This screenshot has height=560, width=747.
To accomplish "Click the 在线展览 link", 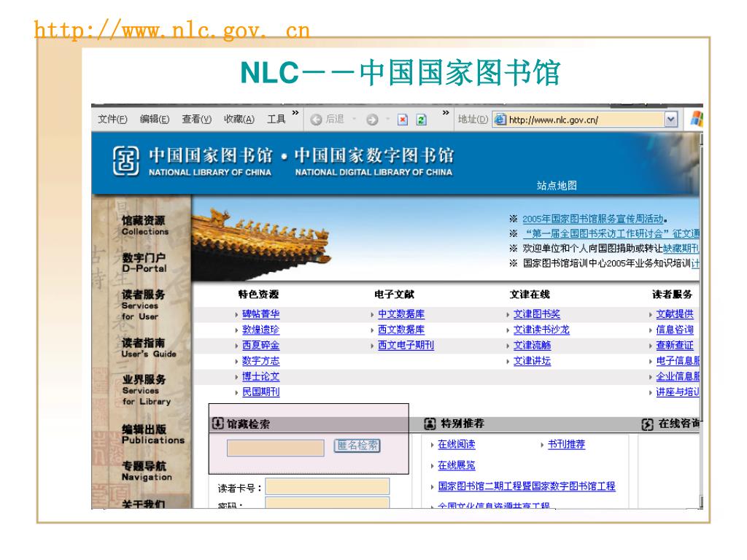I will pyautogui.click(x=457, y=465).
